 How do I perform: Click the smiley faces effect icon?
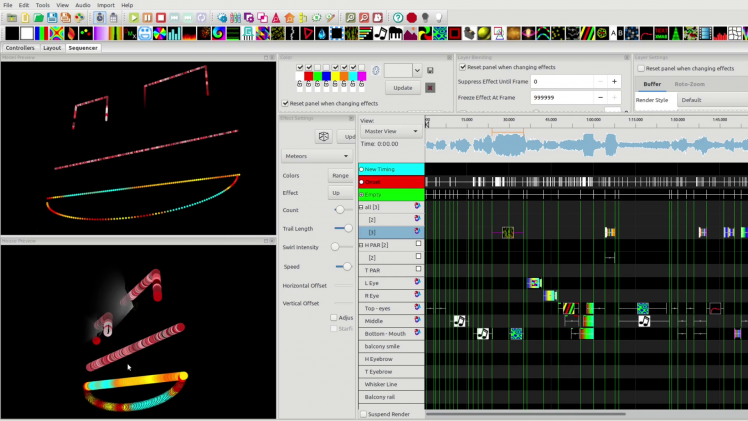[x=145, y=33]
